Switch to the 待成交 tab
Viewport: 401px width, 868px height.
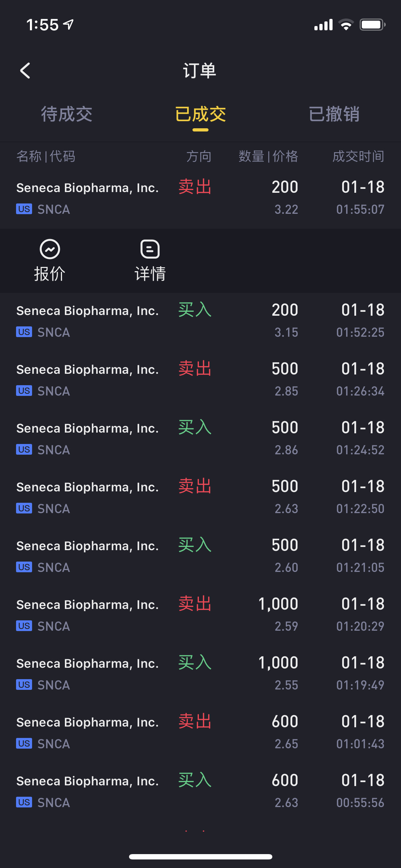click(x=67, y=114)
